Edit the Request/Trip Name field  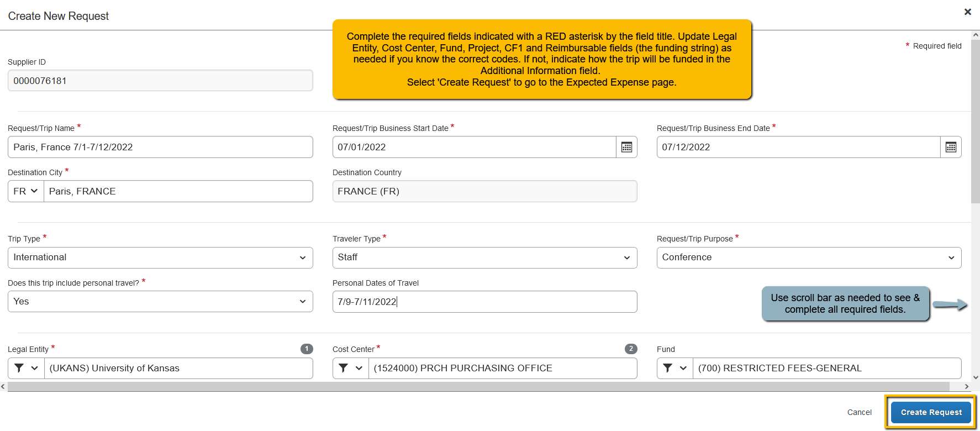(160, 147)
